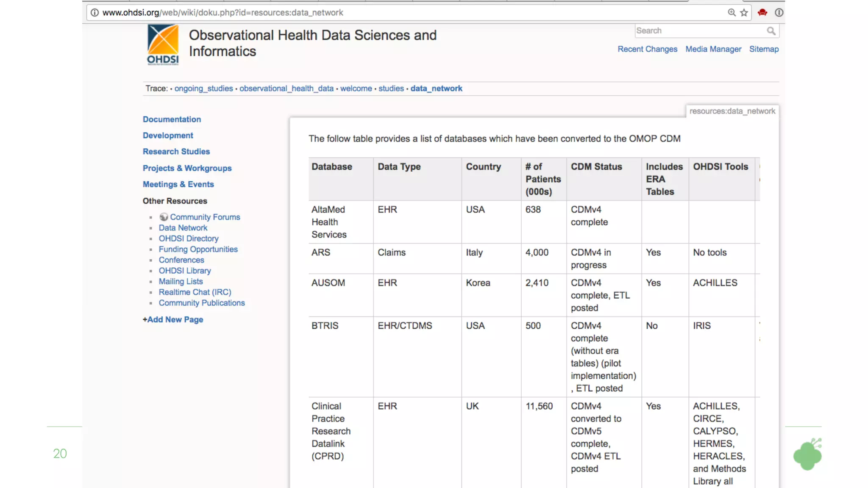Click the globe icon beside Community Forums

(164, 217)
